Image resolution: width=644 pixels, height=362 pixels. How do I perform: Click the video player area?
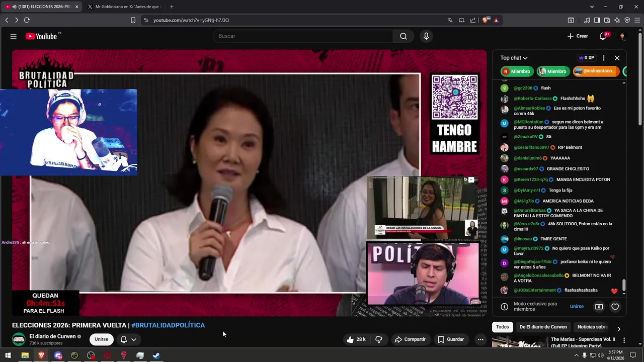click(250, 183)
